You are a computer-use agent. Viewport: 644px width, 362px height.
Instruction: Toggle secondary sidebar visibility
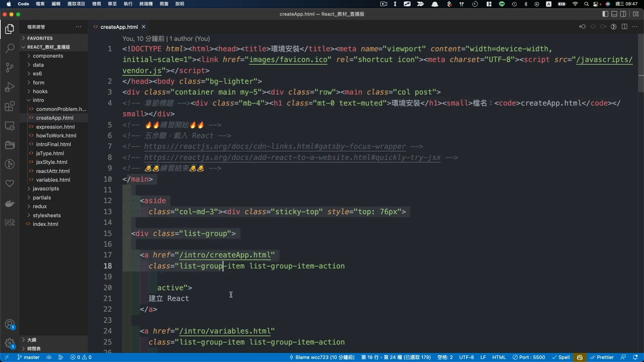(623, 14)
